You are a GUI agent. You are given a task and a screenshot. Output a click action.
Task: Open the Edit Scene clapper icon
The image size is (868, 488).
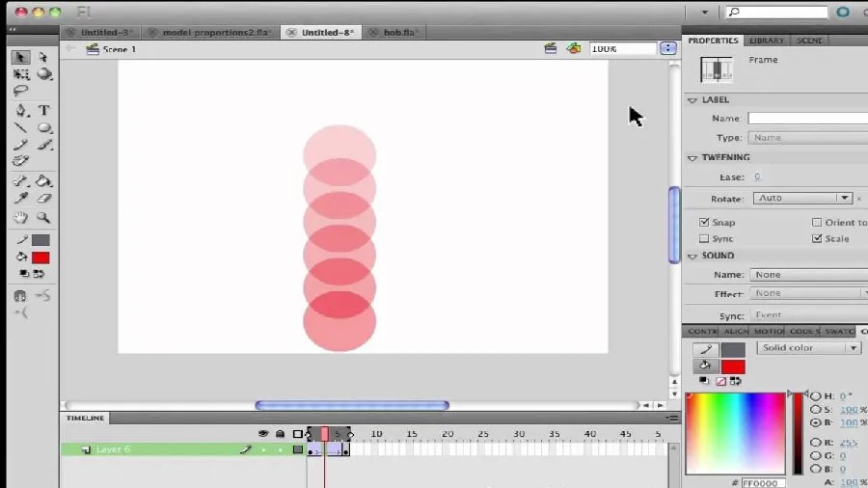tap(551, 48)
